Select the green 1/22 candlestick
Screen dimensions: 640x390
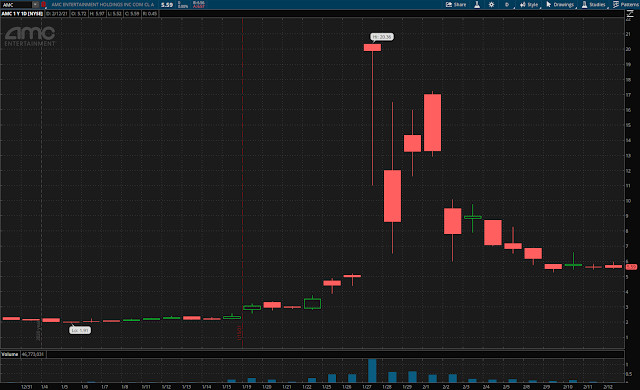312,304
